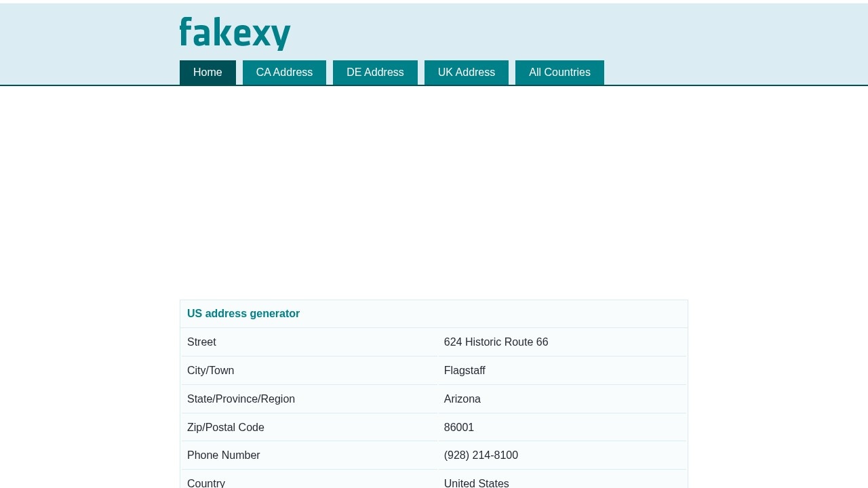Open the All Countries page
This screenshot has width=868, height=488.
pos(559,73)
